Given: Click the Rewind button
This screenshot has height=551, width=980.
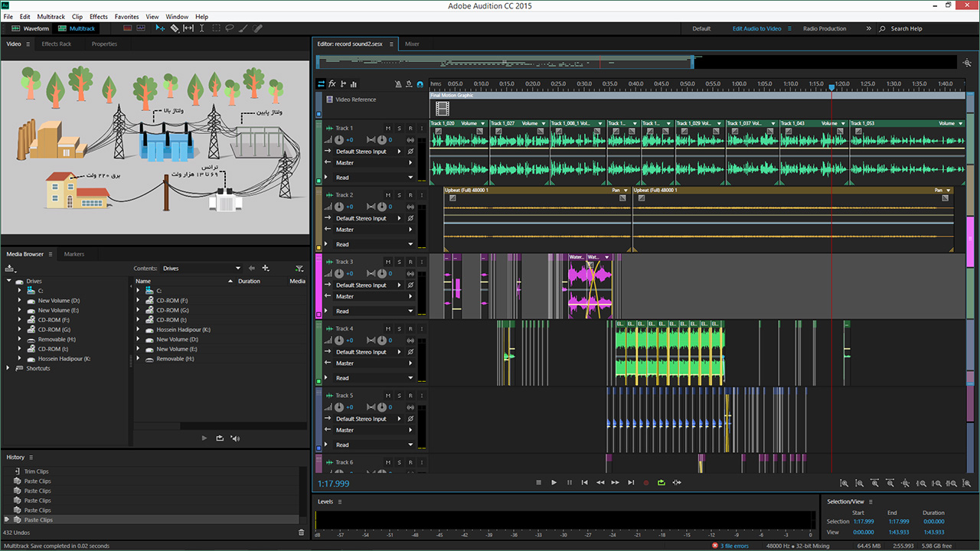Looking at the screenshot, I should click(x=599, y=483).
